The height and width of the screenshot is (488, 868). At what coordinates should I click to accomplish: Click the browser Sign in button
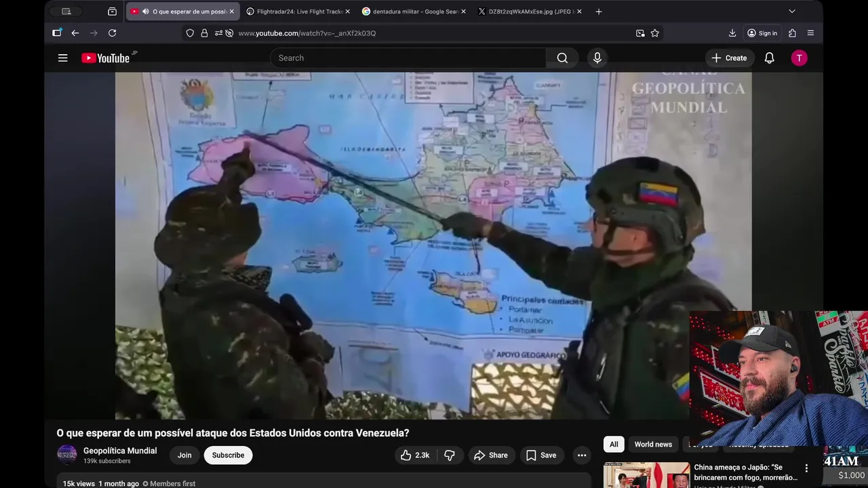click(x=762, y=33)
